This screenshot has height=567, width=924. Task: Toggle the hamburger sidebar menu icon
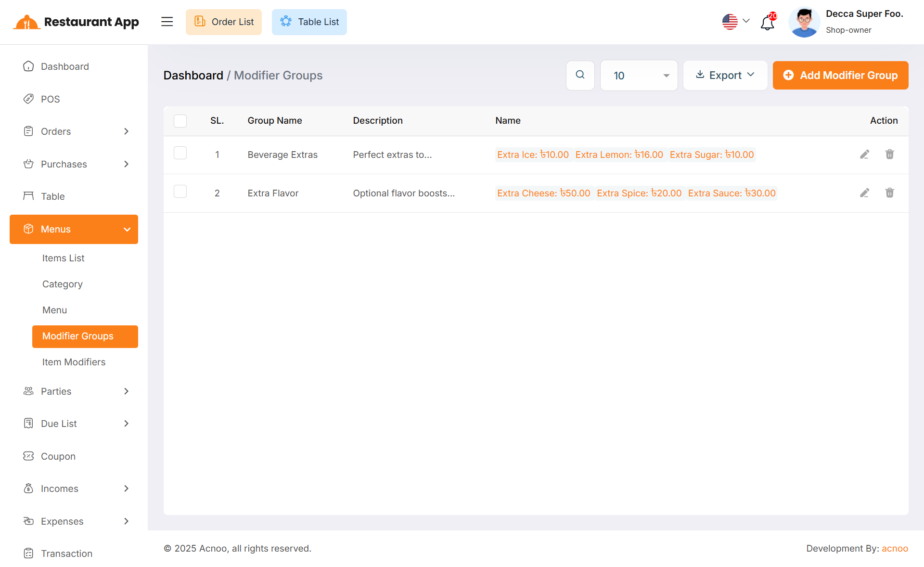pos(167,22)
